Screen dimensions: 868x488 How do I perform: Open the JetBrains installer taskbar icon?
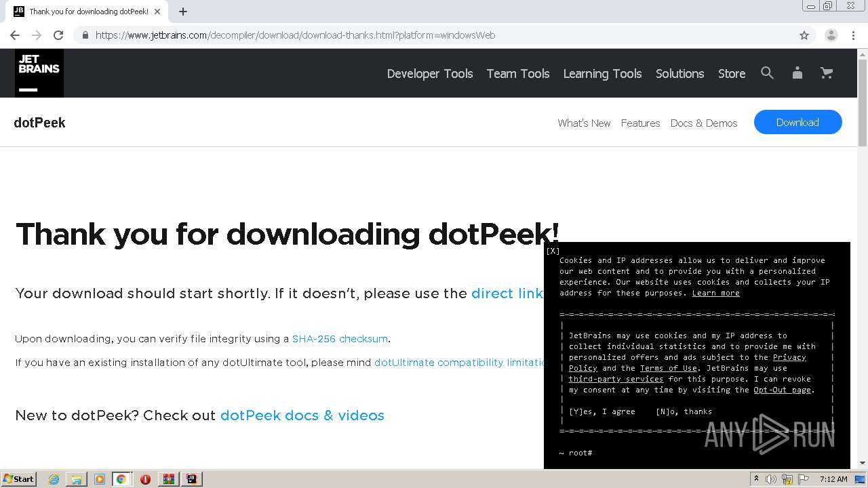[191, 479]
